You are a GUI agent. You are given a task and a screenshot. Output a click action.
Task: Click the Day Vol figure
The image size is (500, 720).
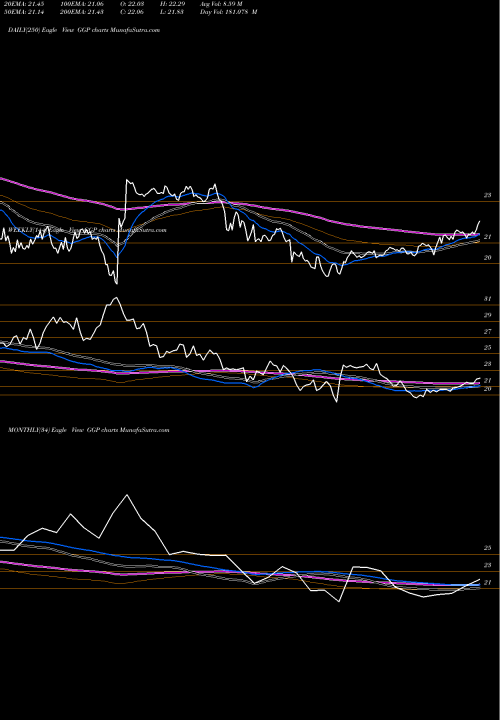229,12
